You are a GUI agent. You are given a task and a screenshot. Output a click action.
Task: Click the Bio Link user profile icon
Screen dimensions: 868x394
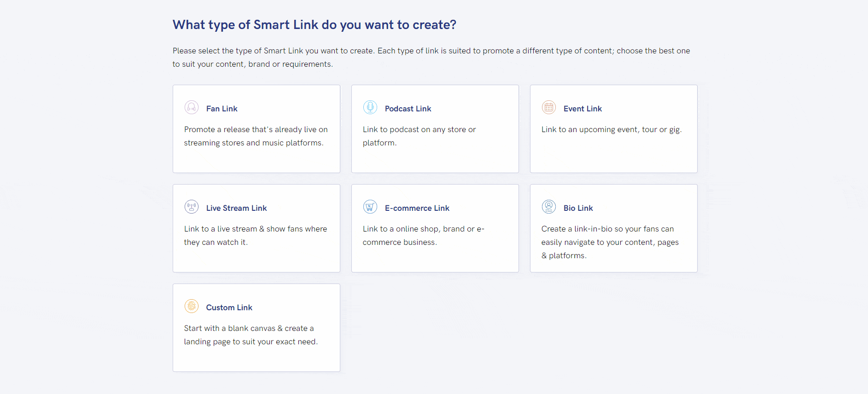pyautogui.click(x=549, y=207)
